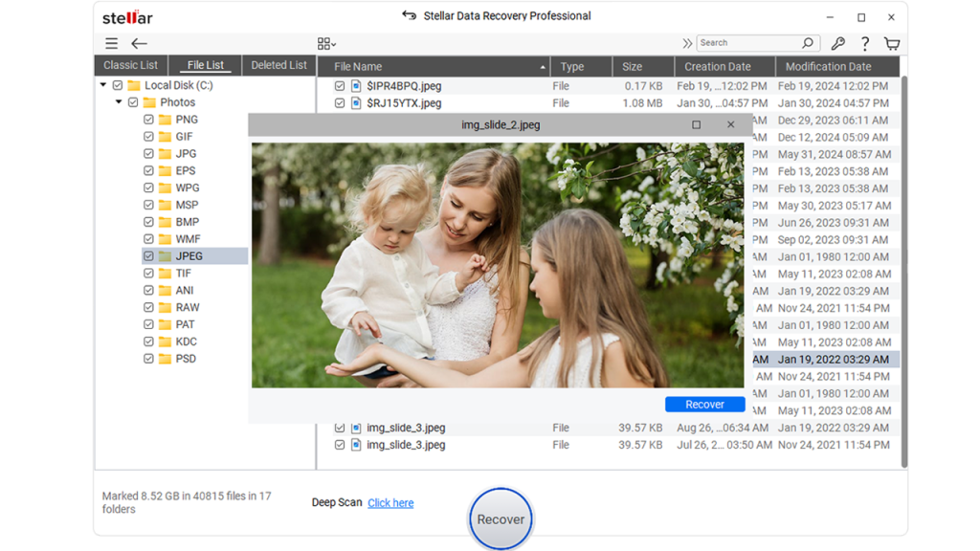The height and width of the screenshot is (551, 980).
Task: Uncheck the RAW folder checkbox
Action: (148, 307)
